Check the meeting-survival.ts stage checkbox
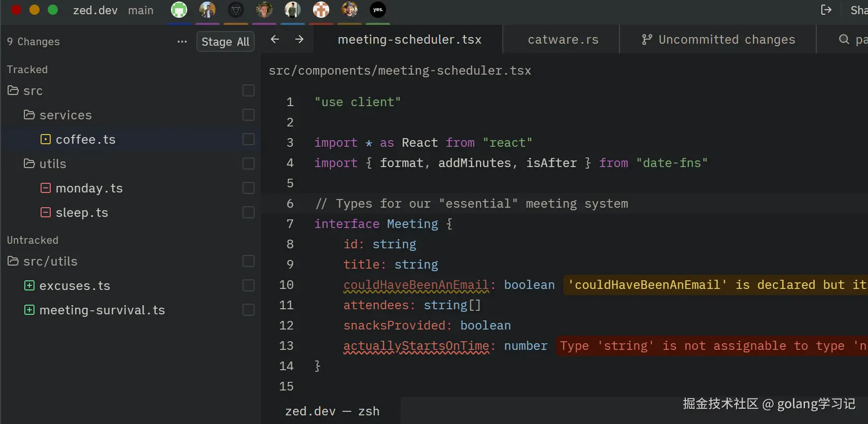 click(249, 310)
